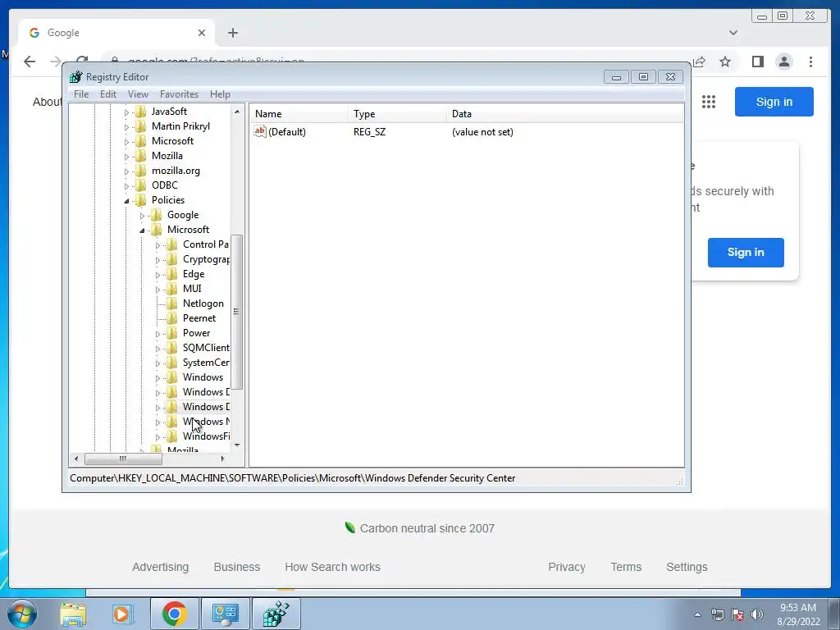
Task: Open Chrome side panel
Action: (757, 62)
